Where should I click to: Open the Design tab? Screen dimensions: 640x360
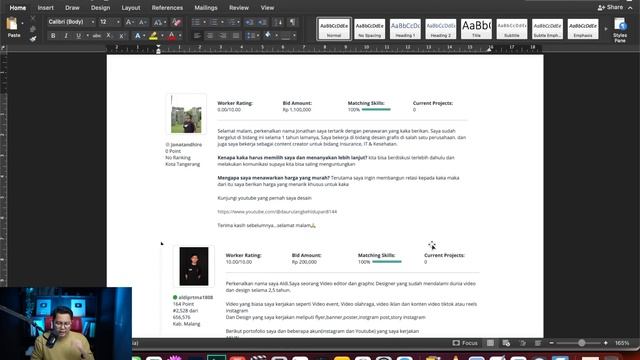click(100, 8)
